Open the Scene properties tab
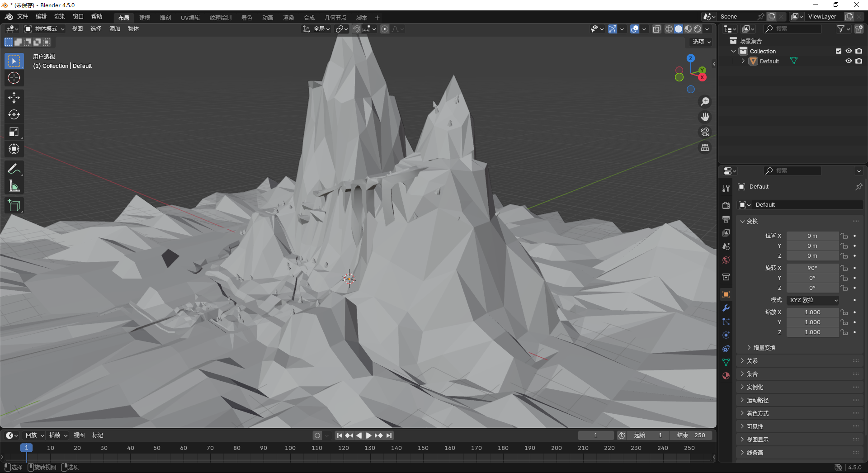This screenshot has width=868, height=473. pyautogui.click(x=726, y=246)
